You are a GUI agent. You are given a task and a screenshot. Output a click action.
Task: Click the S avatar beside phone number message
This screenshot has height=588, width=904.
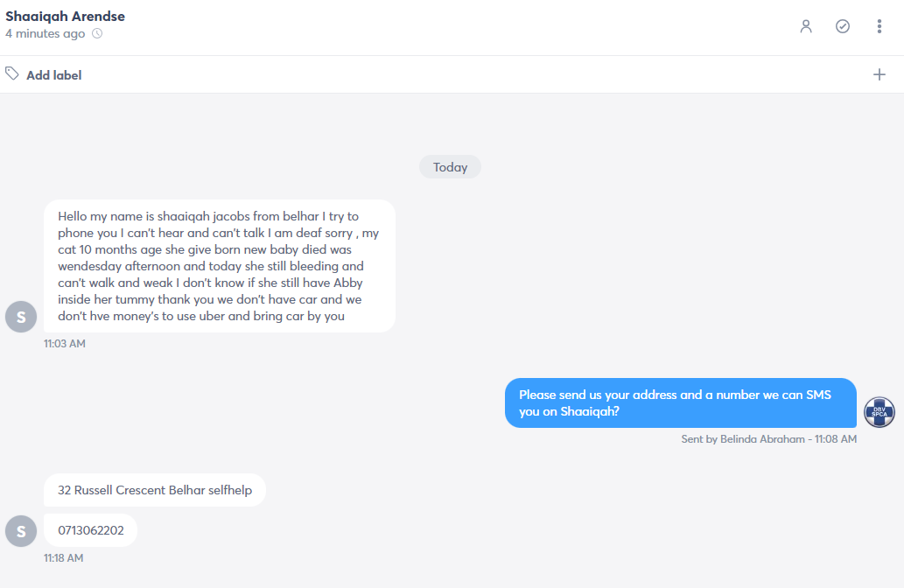[21, 531]
